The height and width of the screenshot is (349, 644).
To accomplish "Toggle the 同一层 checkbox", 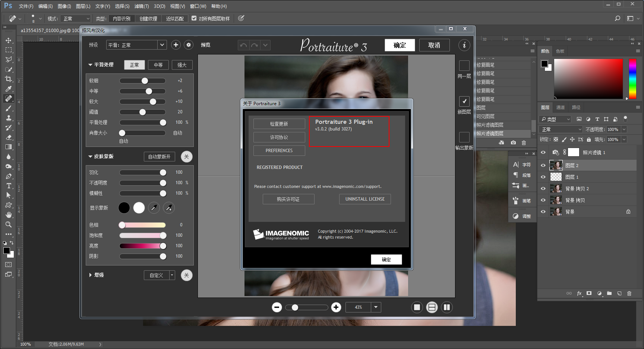I will tap(464, 66).
